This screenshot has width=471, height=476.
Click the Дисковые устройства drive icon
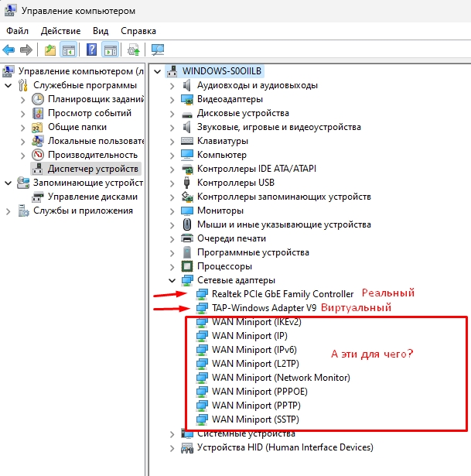tap(187, 115)
